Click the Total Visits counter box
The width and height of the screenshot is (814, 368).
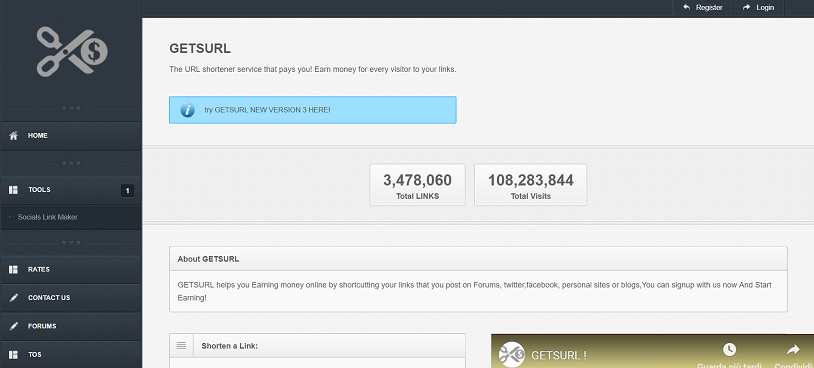[x=531, y=185]
